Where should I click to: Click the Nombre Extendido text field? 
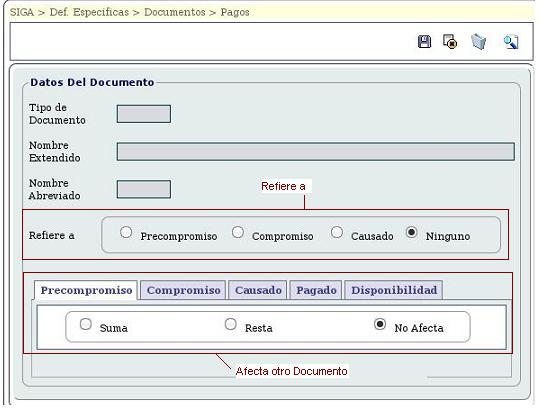click(316, 151)
